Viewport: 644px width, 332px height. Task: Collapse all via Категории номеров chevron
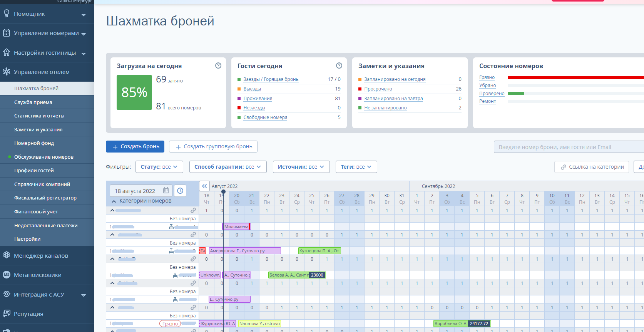pos(114,201)
